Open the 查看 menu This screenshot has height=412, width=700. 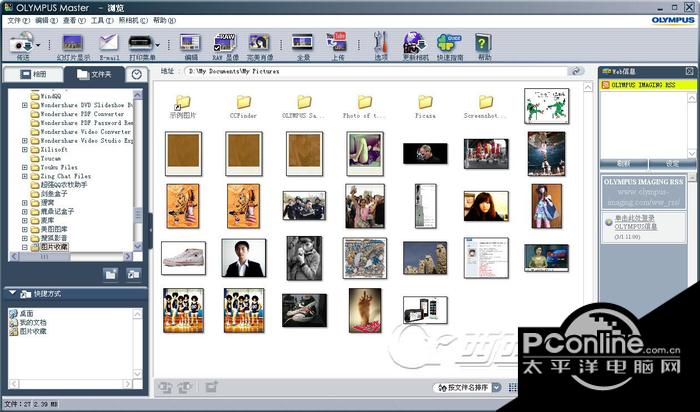click(x=74, y=21)
